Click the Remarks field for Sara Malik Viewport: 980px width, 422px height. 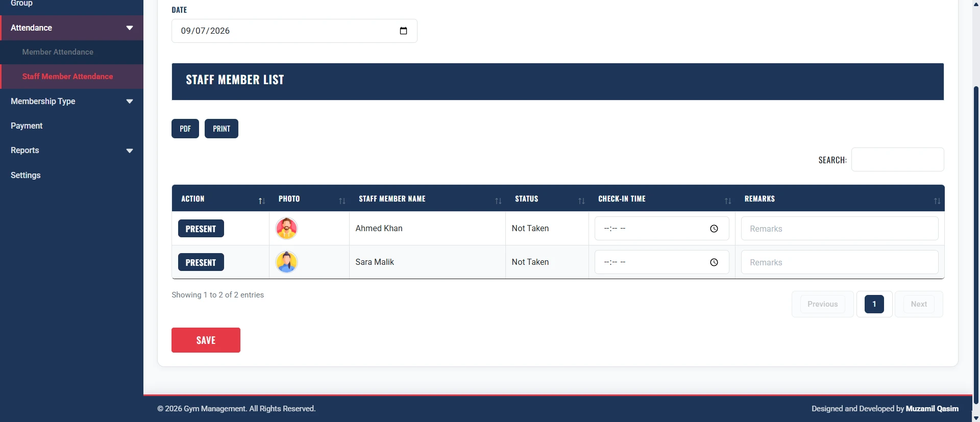840,262
